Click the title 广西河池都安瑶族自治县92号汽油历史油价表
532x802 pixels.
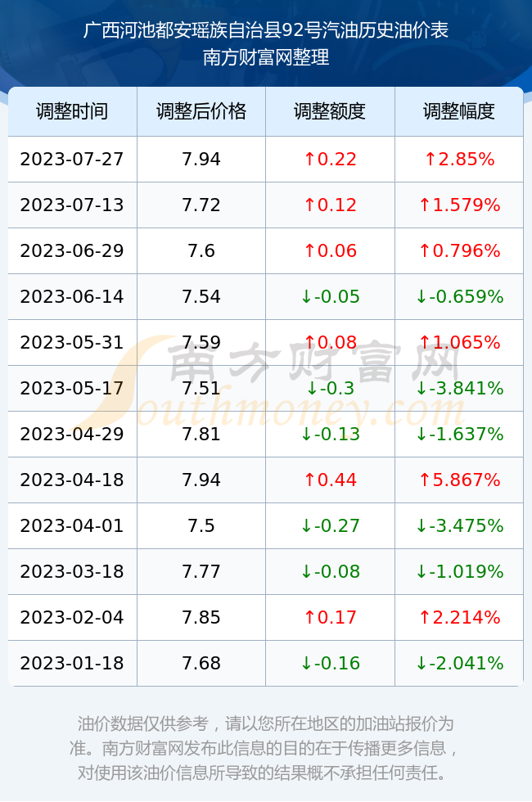pos(265,30)
